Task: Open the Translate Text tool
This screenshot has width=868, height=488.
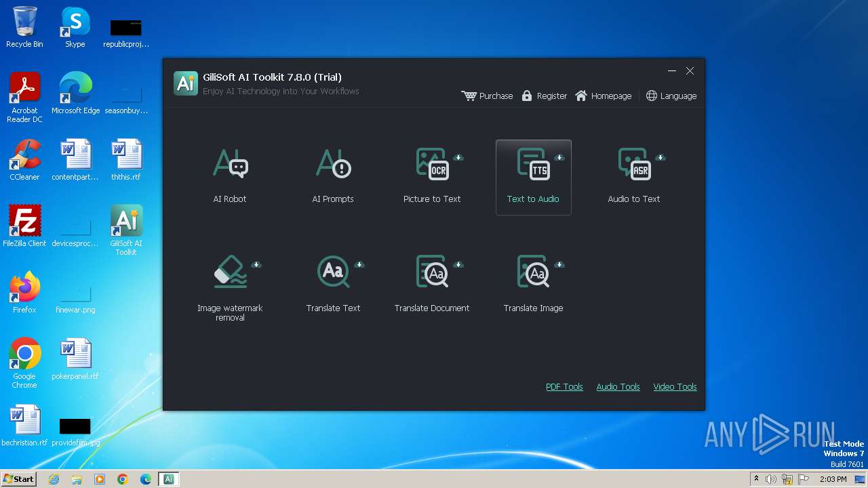Action: pos(333,285)
